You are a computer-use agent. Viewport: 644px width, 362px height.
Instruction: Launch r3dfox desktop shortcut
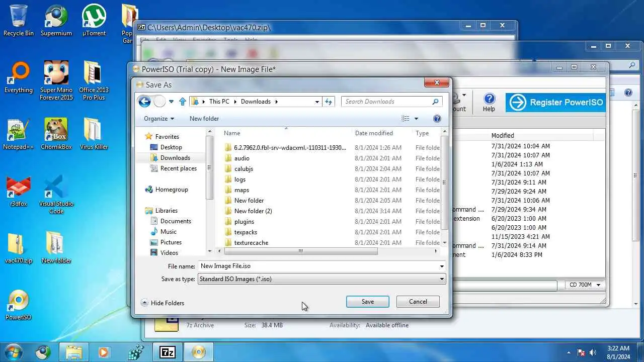click(x=19, y=192)
